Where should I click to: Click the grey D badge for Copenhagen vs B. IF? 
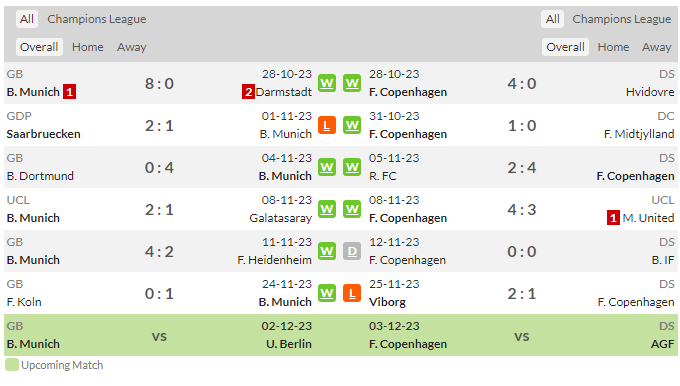click(352, 251)
